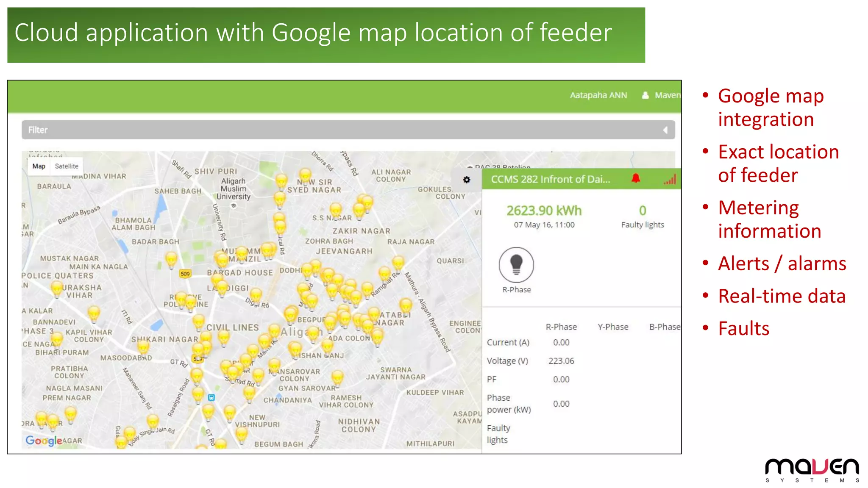Open the map settings gear icon
This screenshot has width=868, height=488.
[x=467, y=180]
